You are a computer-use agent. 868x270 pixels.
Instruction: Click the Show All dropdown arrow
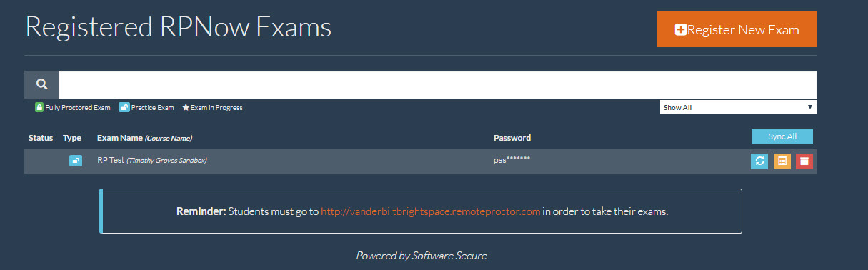coord(810,107)
